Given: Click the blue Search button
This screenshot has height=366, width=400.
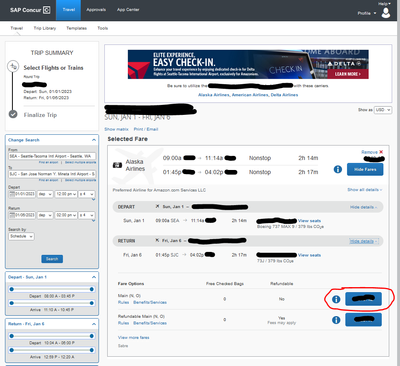Looking at the screenshot, I should (52, 259).
